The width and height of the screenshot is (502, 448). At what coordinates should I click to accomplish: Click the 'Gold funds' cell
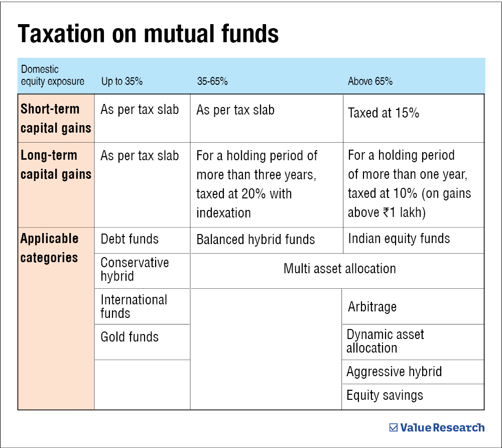pos(130,337)
